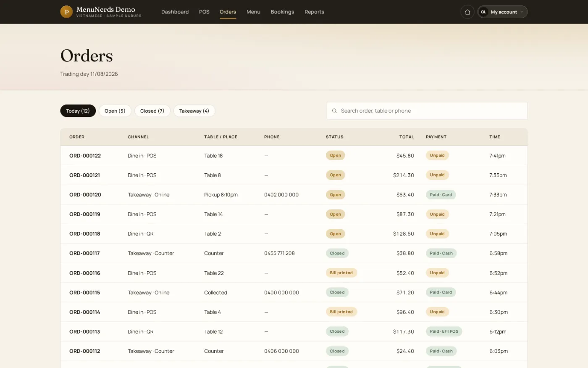
Task: Click the Pickup 8:10pm cell
Action: coord(221,195)
